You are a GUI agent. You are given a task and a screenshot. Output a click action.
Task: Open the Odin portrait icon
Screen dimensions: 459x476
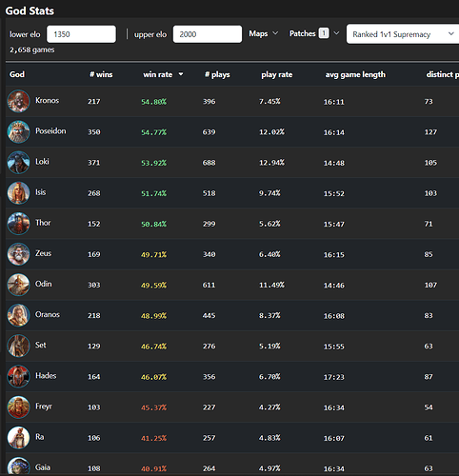[x=18, y=285]
